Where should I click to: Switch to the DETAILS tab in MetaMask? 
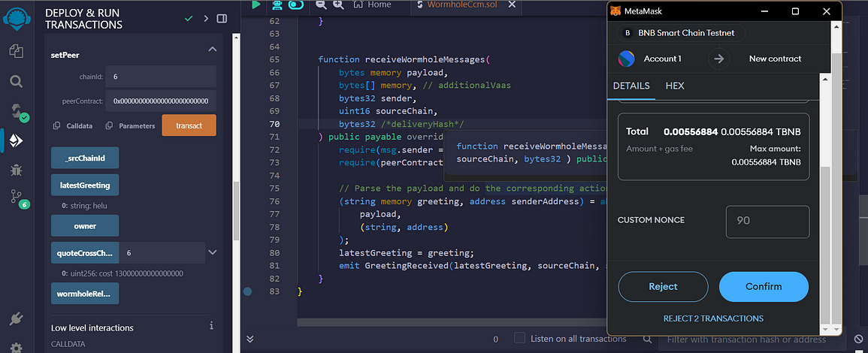click(x=631, y=86)
